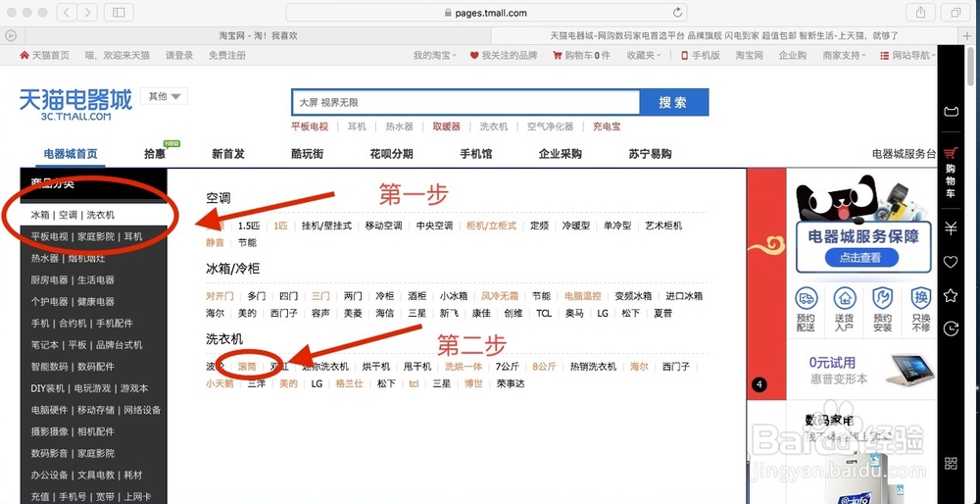Click the 点击查看 service guarantee button
The height and width of the screenshot is (504, 980).
tap(860, 257)
